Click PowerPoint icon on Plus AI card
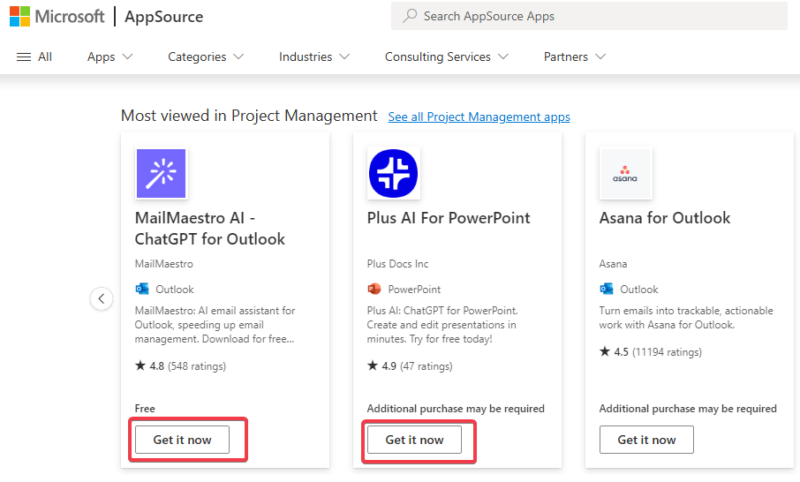Viewport: 800px width, 482px height. 374,289
